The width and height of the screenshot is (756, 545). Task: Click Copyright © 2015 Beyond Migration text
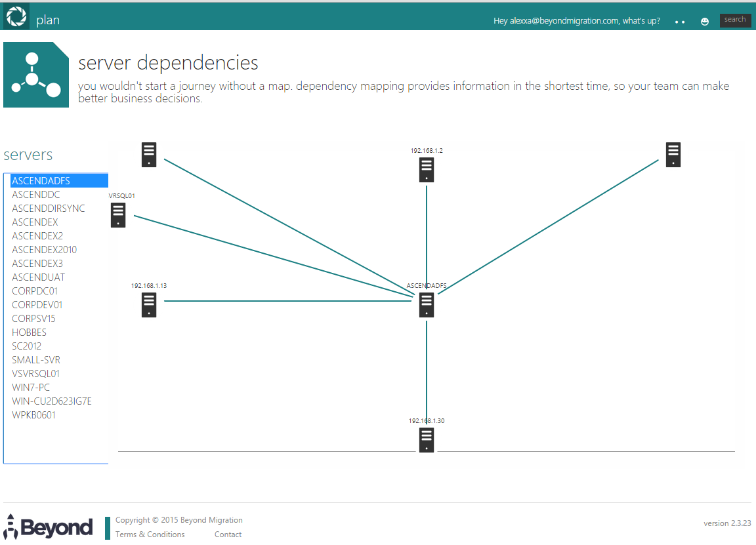point(179,520)
